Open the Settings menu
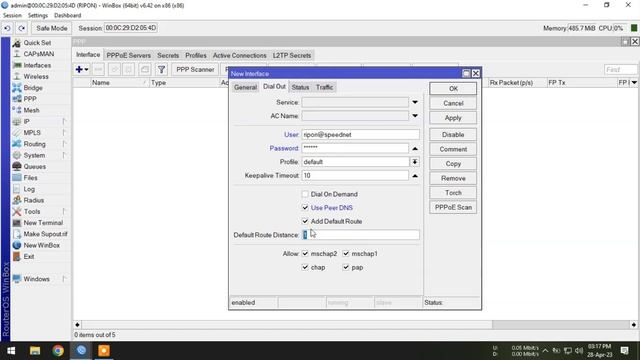Screen dimensions: 640x360 point(38,15)
